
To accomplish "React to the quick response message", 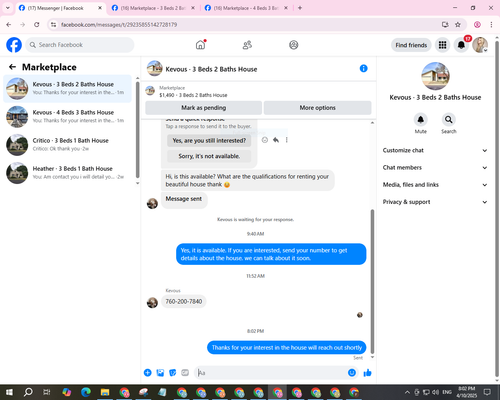I will pos(265,140).
